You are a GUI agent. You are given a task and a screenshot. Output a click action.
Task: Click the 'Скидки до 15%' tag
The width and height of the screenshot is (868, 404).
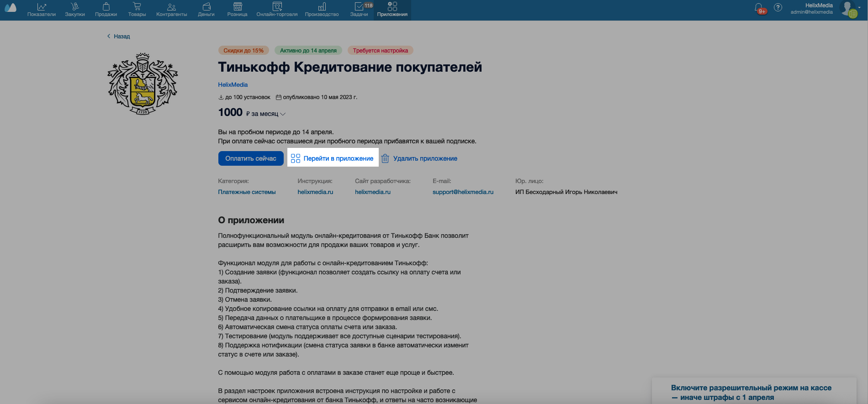(243, 51)
